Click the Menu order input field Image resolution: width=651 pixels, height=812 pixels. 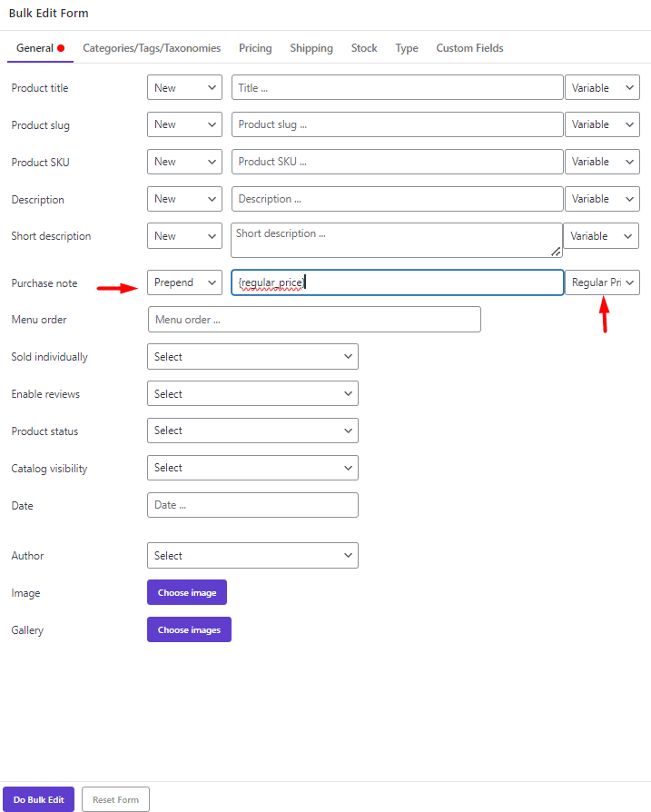point(313,319)
